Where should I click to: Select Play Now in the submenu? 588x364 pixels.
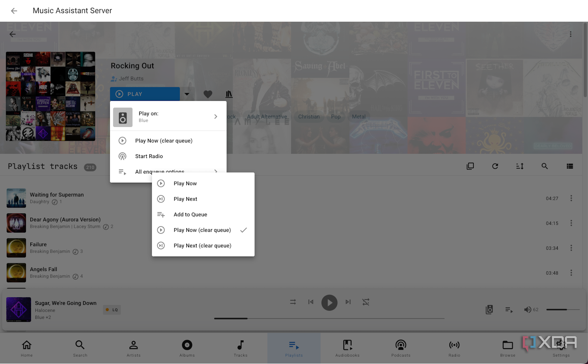tap(203, 183)
